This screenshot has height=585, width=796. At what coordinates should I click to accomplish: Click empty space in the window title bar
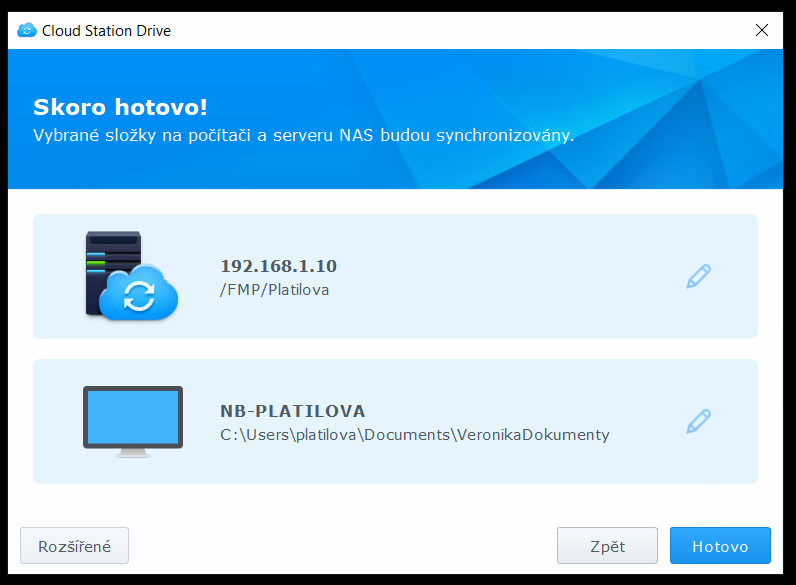[x=450, y=30]
